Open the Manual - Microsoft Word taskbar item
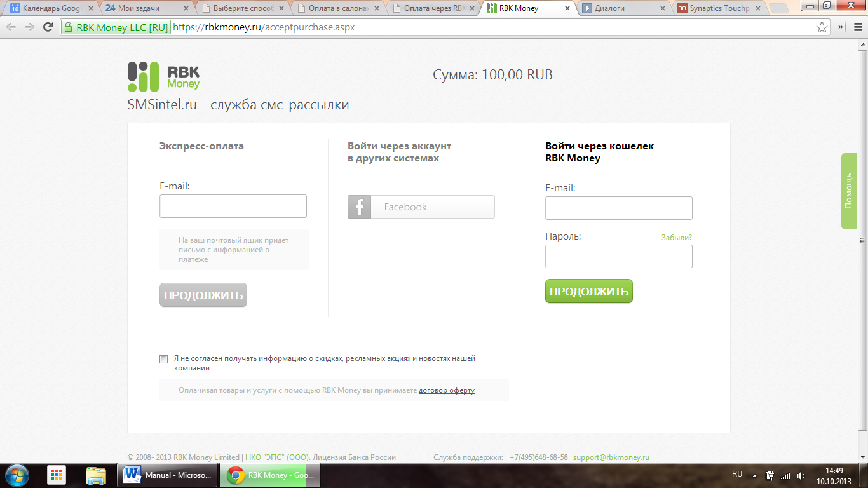Screen dimensions: 868x488 168,475
